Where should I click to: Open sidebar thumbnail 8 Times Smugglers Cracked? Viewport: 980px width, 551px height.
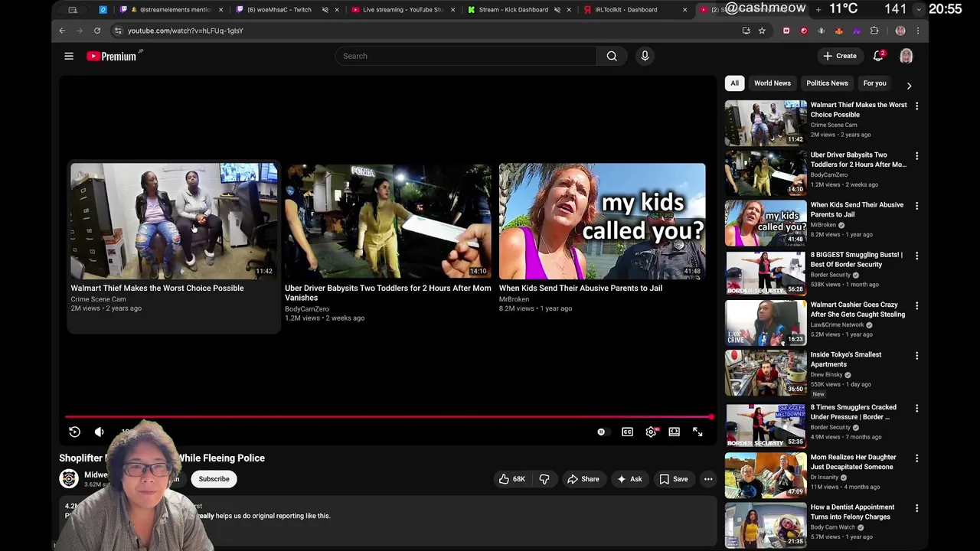coord(766,425)
